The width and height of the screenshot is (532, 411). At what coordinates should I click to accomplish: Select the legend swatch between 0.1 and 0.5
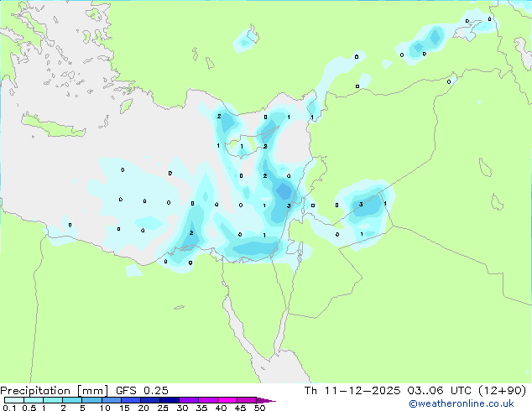(14, 400)
